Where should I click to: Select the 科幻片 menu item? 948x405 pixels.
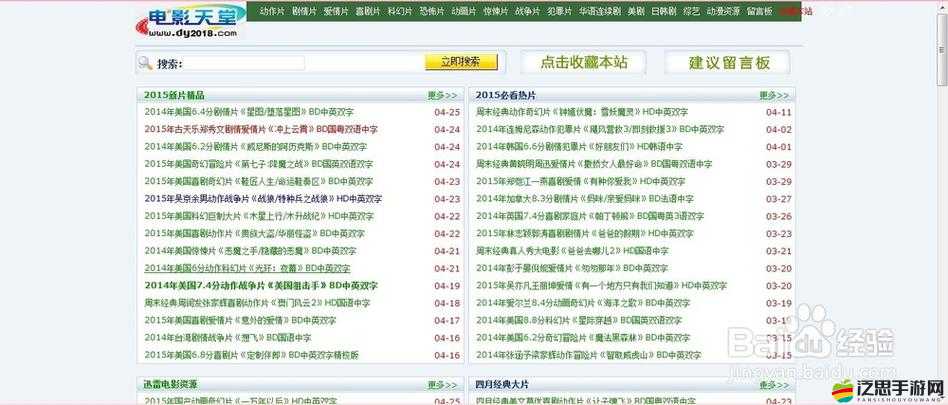click(400, 11)
